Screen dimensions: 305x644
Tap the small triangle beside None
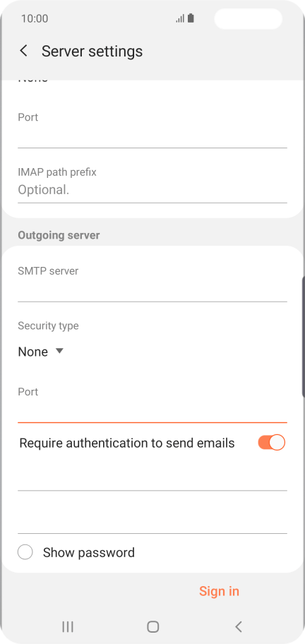(x=59, y=351)
